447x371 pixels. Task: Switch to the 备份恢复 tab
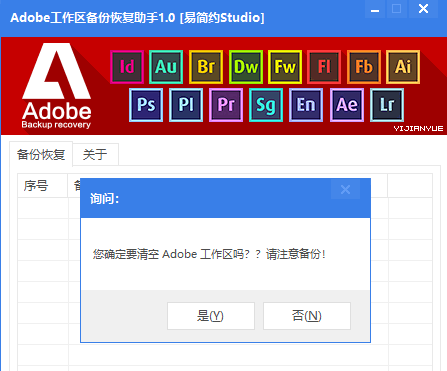point(41,154)
